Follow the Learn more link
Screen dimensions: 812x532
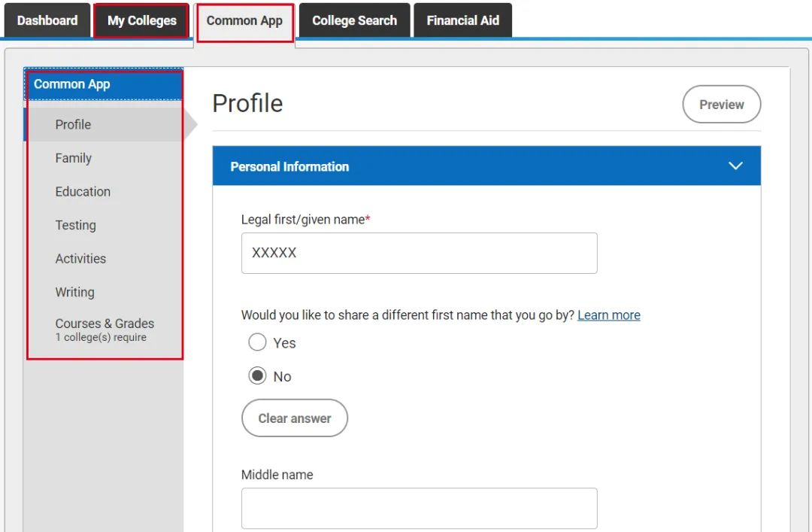pyautogui.click(x=608, y=315)
